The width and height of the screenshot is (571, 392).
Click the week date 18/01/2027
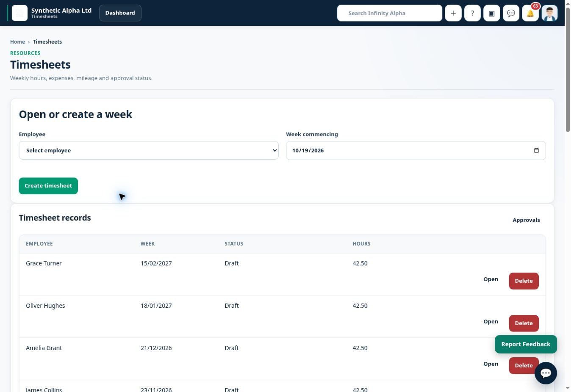click(x=156, y=306)
